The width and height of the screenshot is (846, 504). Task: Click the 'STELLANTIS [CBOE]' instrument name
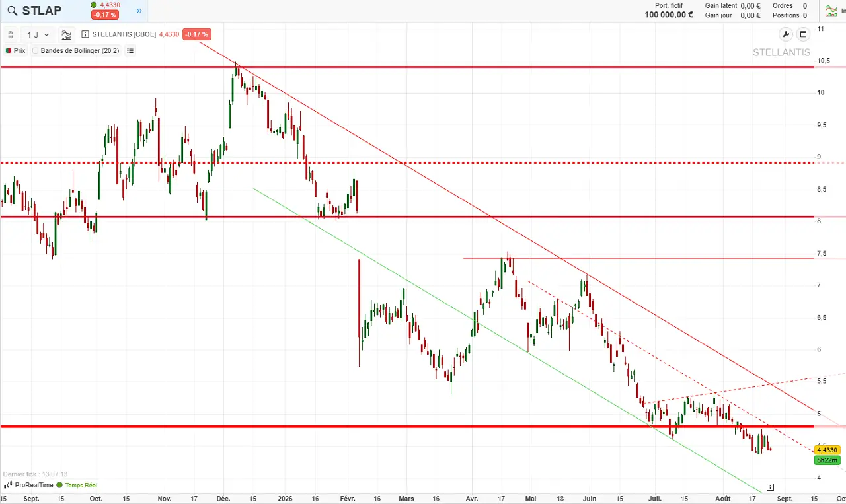point(124,34)
